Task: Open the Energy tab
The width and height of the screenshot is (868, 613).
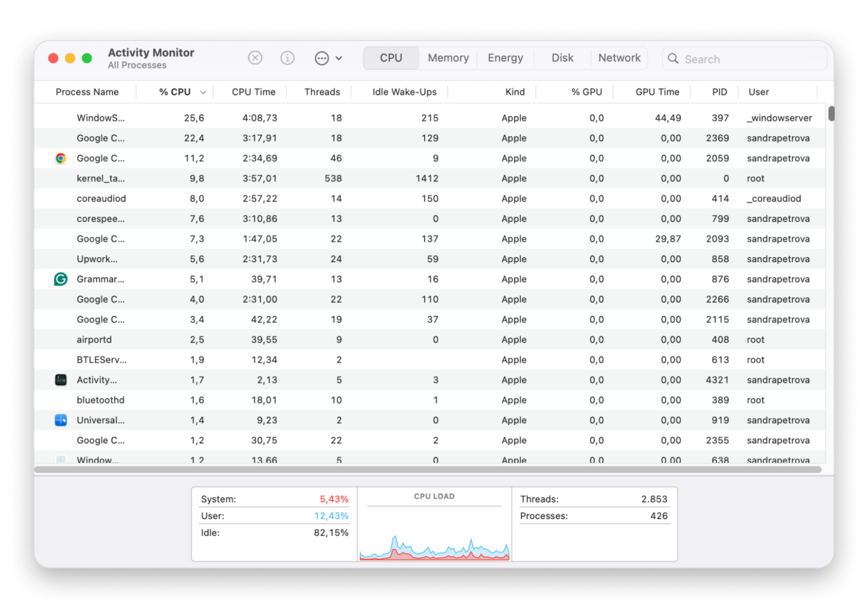Action: pos(505,58)
